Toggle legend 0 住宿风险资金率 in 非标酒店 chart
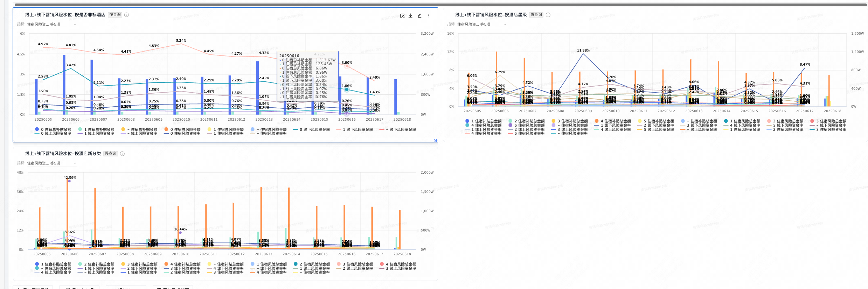The height and width of the screenshot is (289, 868). (182, 133)
